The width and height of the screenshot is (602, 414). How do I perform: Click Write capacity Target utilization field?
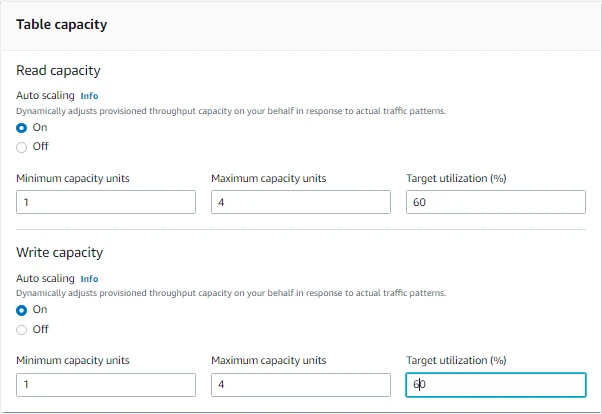[x=495, y=385]
